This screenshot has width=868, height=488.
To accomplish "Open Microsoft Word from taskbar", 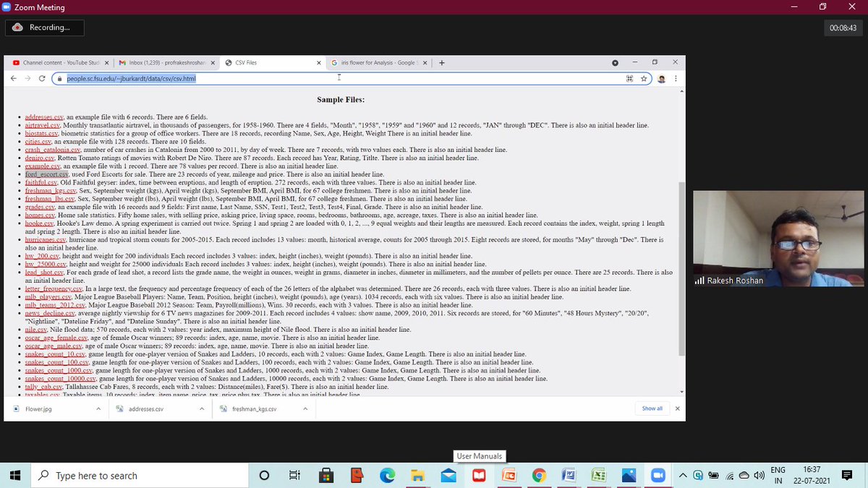I will (x=569, y=475).
